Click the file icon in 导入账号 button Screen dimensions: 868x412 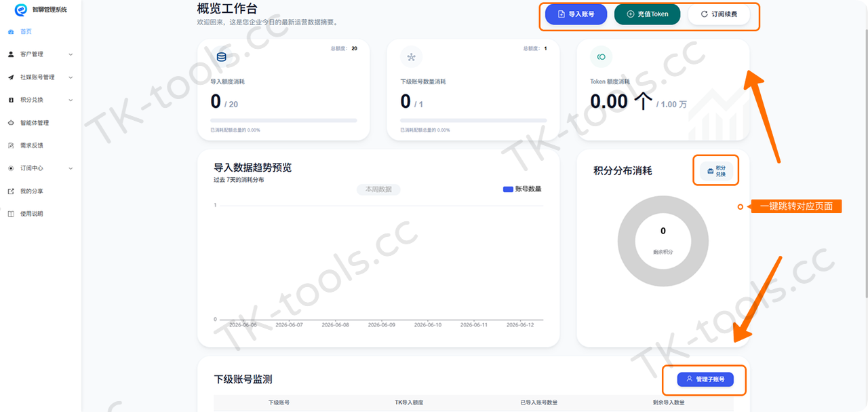point(561,14)
